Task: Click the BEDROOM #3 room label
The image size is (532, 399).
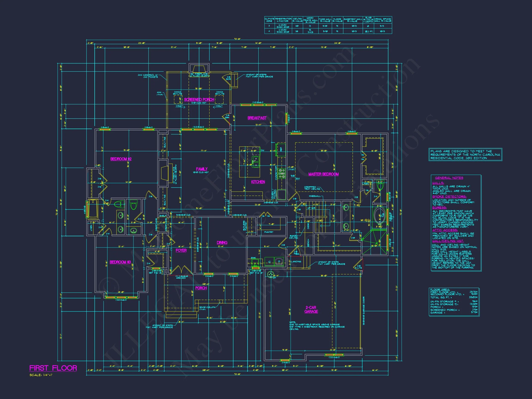Action: tap(120, 262)
